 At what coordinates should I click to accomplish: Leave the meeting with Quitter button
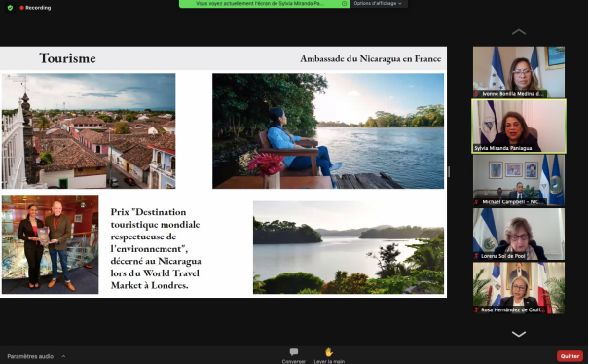pyautogui.click(x=570, y=356)
